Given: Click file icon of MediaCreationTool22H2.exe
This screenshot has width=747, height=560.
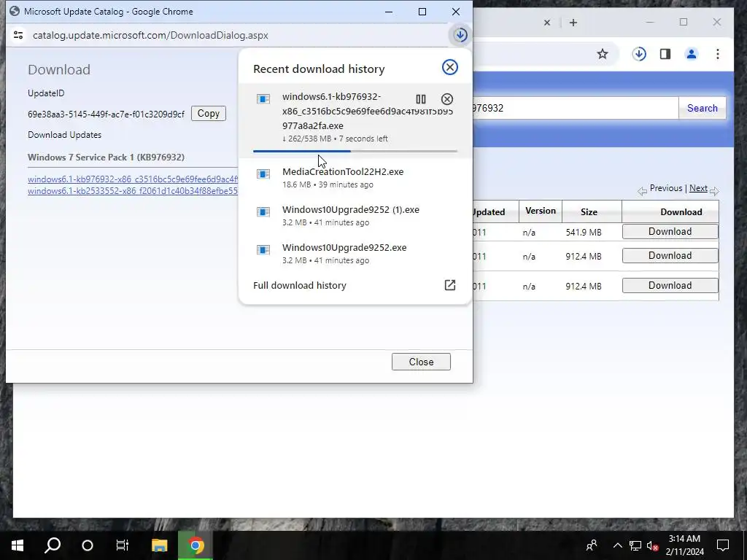Looking at the screenshot, I should click(263, 174).
